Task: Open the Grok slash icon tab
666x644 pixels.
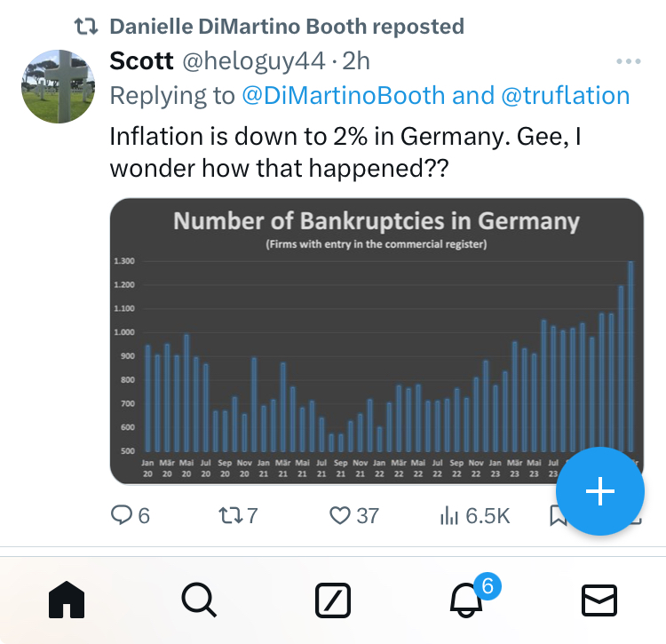Action: pyautogui.click(x=333, y=601)
